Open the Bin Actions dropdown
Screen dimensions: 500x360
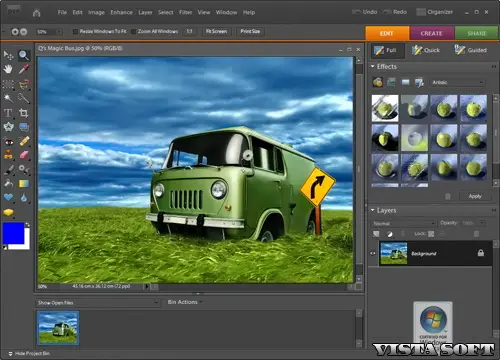(x=185, y=302)
